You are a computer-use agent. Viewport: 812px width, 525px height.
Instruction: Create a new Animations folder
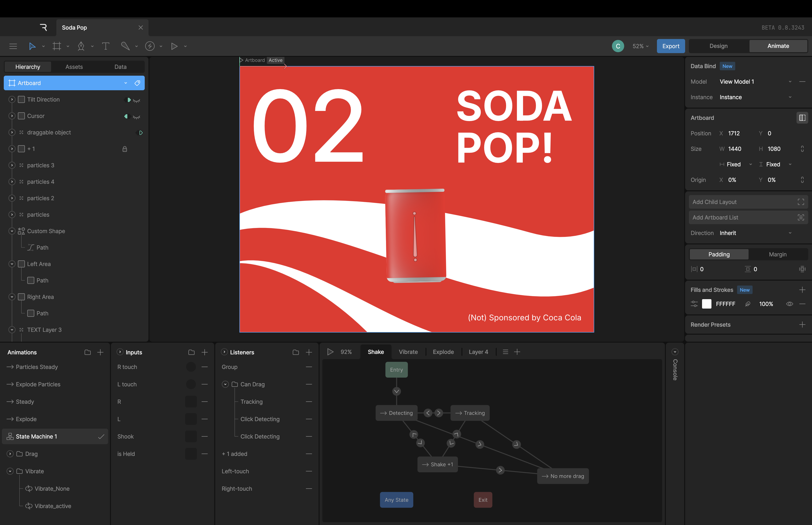tap(88, 352)
